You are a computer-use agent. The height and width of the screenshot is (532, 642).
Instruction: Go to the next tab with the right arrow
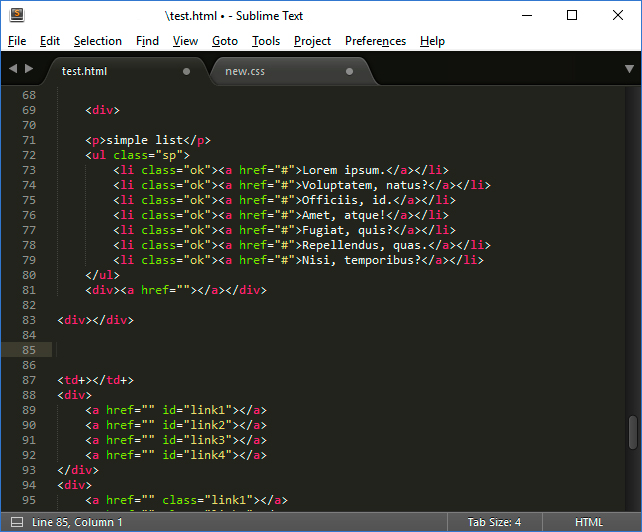tap(29, 68)
